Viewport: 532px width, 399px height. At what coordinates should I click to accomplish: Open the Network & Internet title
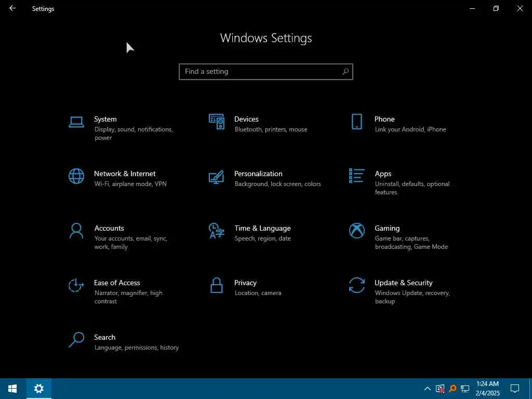point(125,174)
